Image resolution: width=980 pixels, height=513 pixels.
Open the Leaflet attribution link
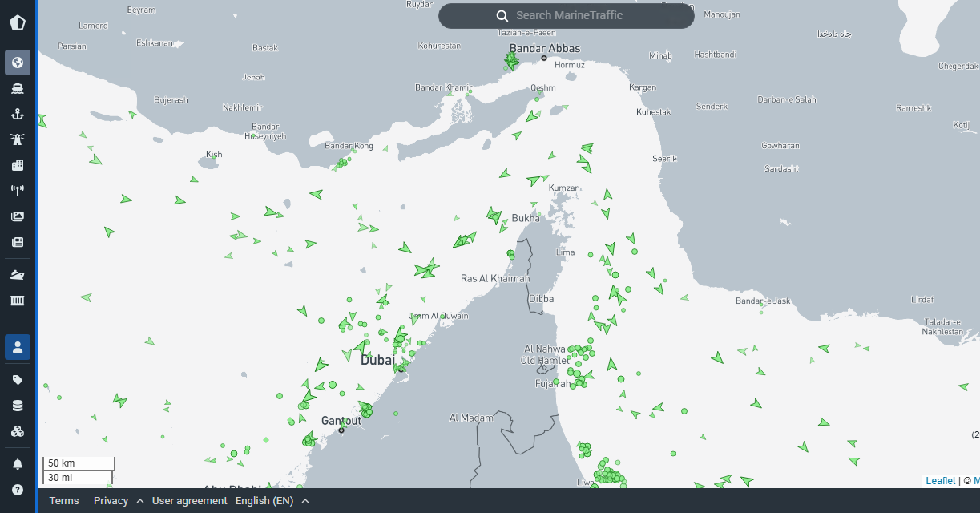point(941,481)
